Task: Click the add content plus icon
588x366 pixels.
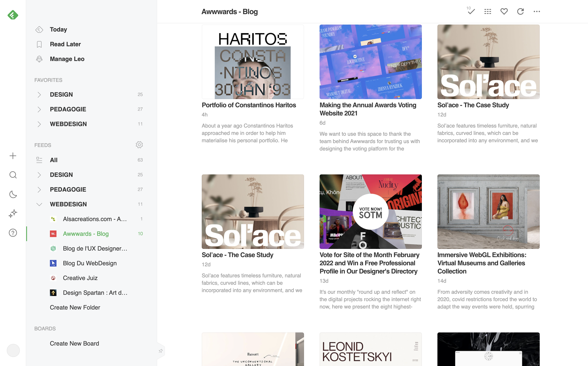Action: pos(13,156)
